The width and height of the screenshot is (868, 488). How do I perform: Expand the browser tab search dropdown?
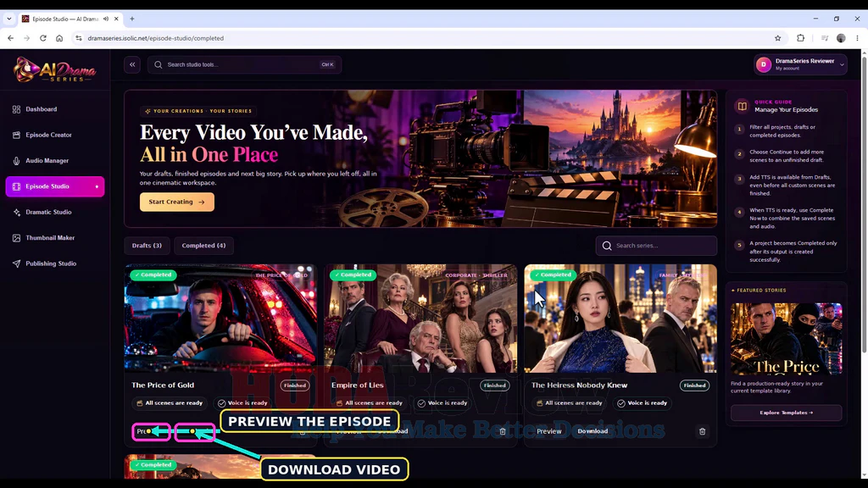click(x=8, y=19)
